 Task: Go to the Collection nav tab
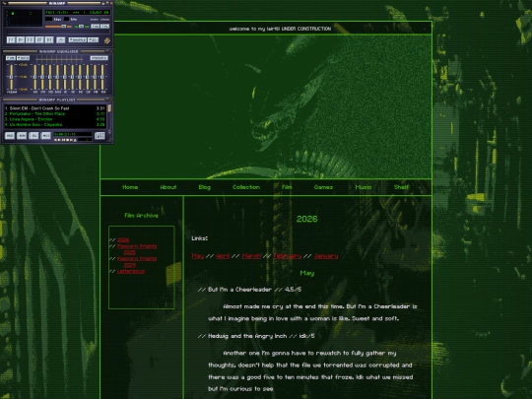pyautogui.click(x=246, y=187)
